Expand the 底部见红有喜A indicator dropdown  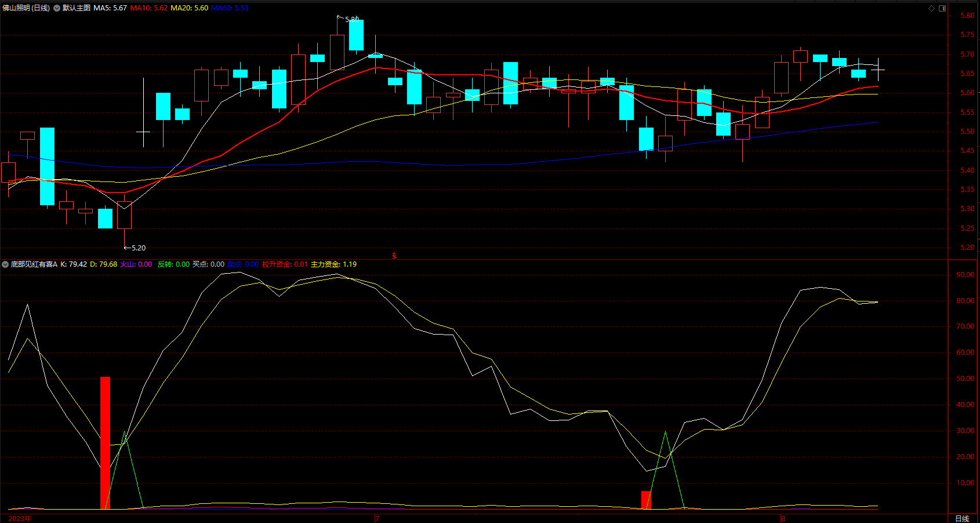[x=5, y=264]
